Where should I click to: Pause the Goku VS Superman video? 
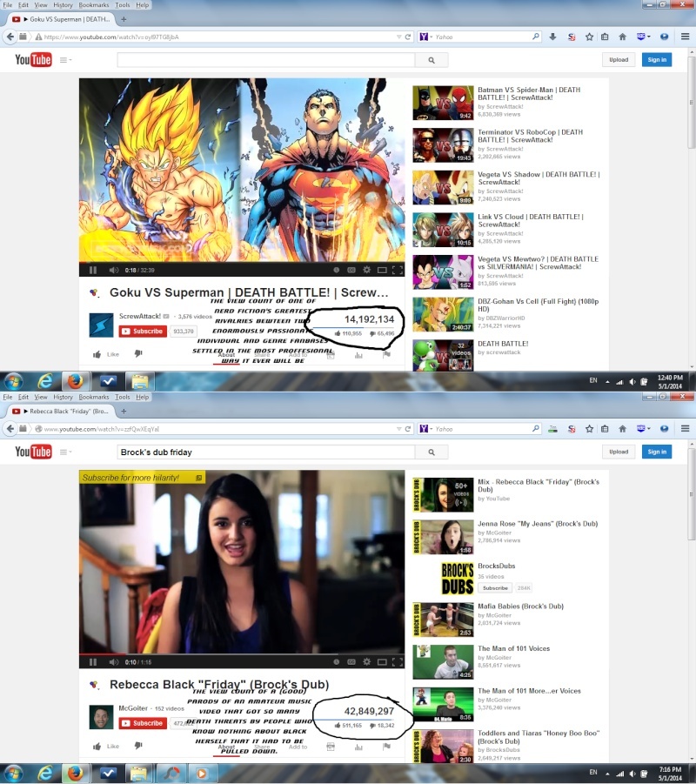(x=92, y=270)
